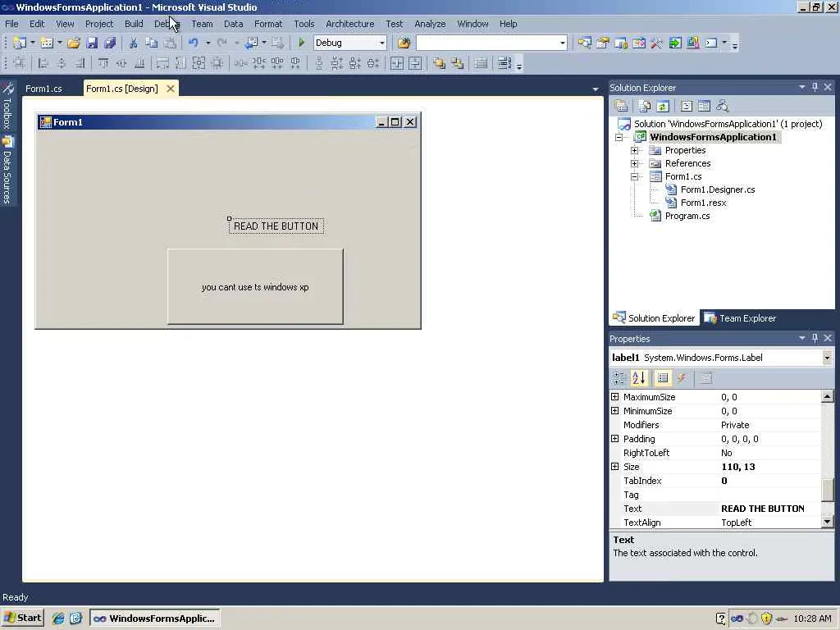Viewport: 840px width, 630px height.
Task: Expand the MaximumSize property
Action: (x=615, y=397)
